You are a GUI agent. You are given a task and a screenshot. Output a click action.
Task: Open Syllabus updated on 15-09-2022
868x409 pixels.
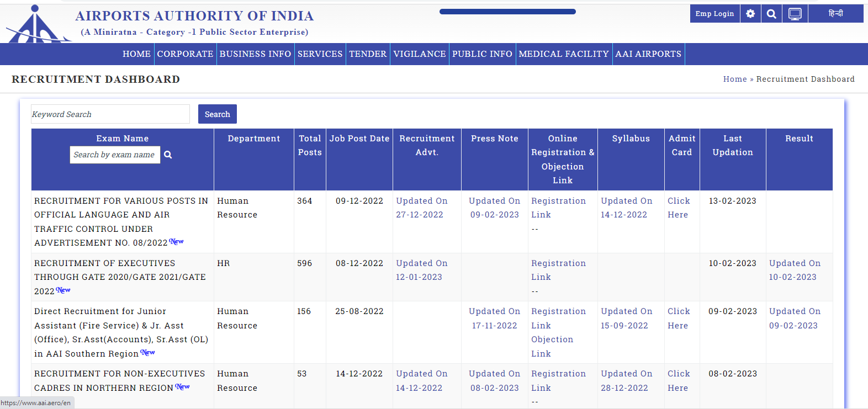[626, 318]
